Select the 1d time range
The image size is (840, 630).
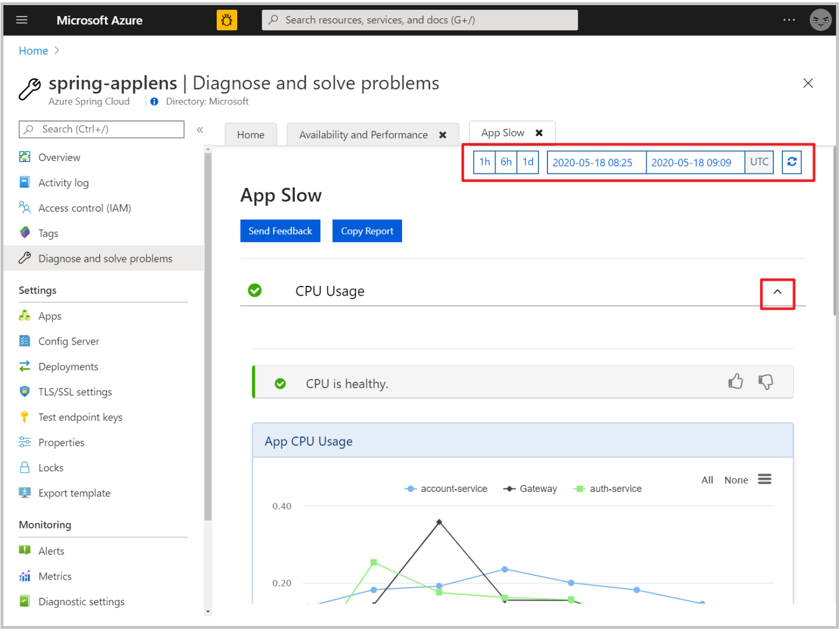(528, 162)
